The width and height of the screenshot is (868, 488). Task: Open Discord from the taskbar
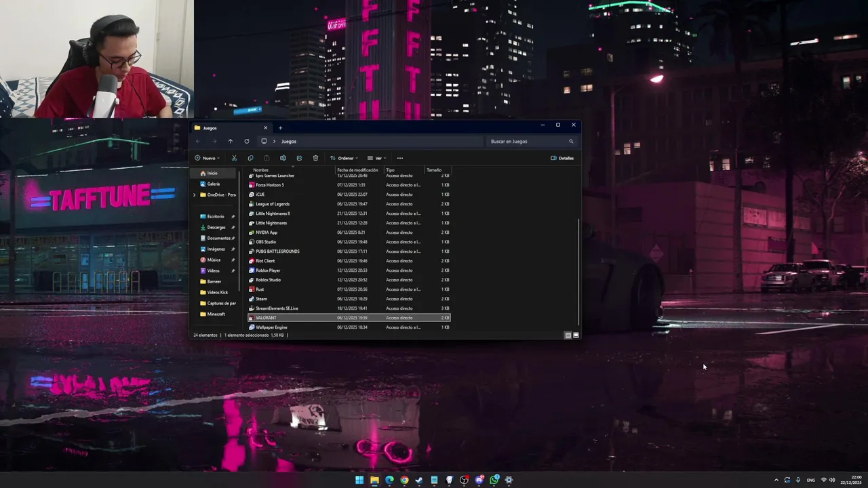(479, 480)
